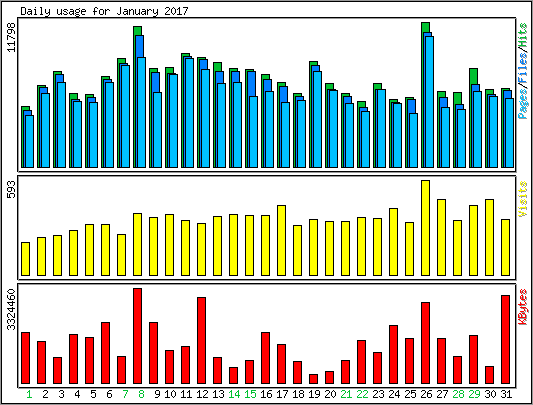Select green day label 14

pyautogui.click(x=234, y=394)
